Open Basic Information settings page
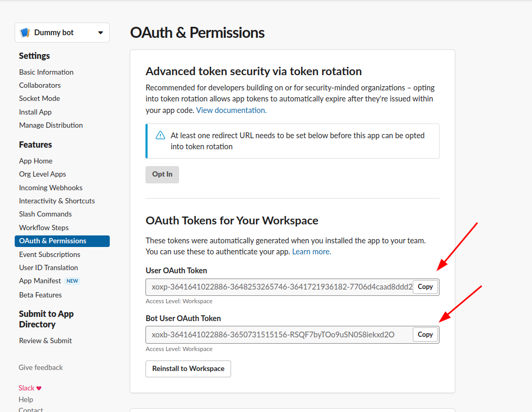 (x=46, y=72)
